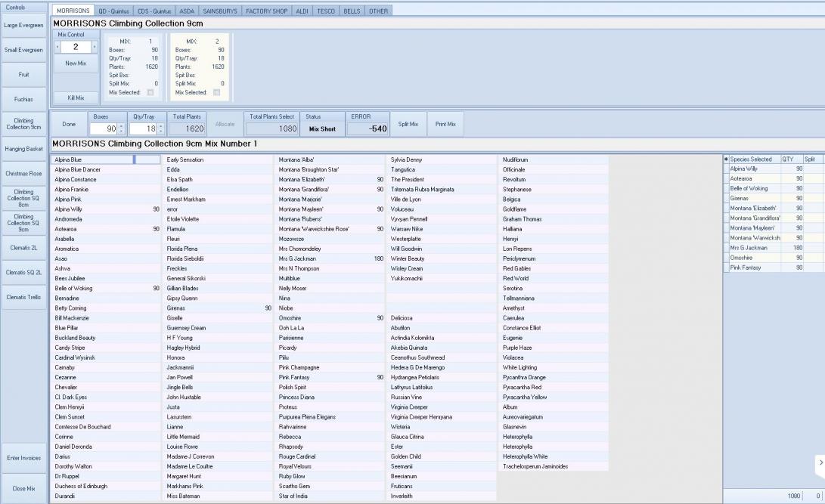Screen dimensions: 825x504
Task: Open the FACTORY SHOP tab
Action: 267,11
